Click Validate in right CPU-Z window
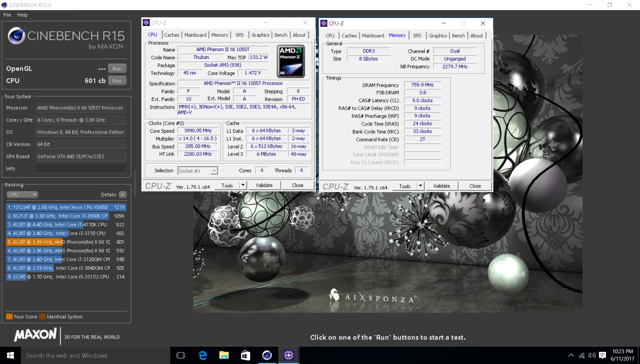The image size is (640, 364). [x=442, y=186]
